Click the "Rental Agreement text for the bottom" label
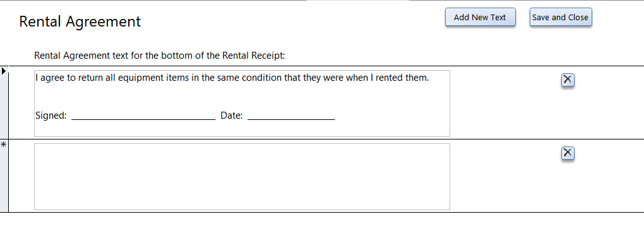This screenshot has width=644, height=231. 160,56
